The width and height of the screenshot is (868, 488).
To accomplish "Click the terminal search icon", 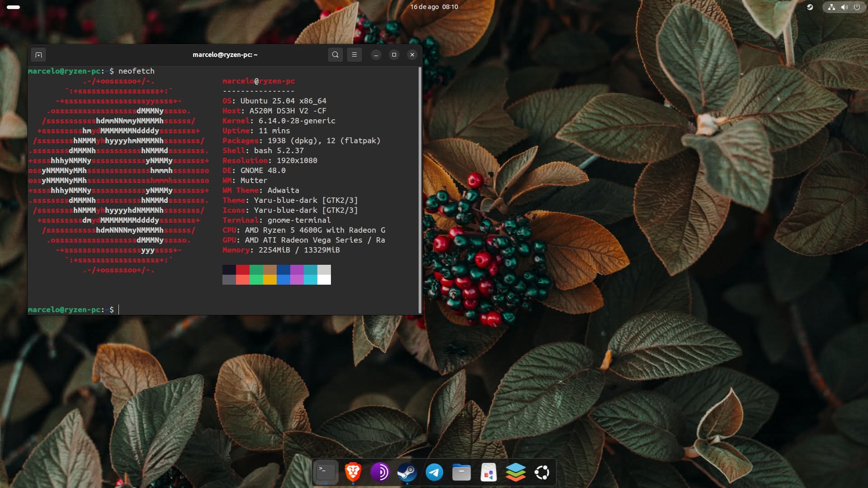I will [335, 55].
